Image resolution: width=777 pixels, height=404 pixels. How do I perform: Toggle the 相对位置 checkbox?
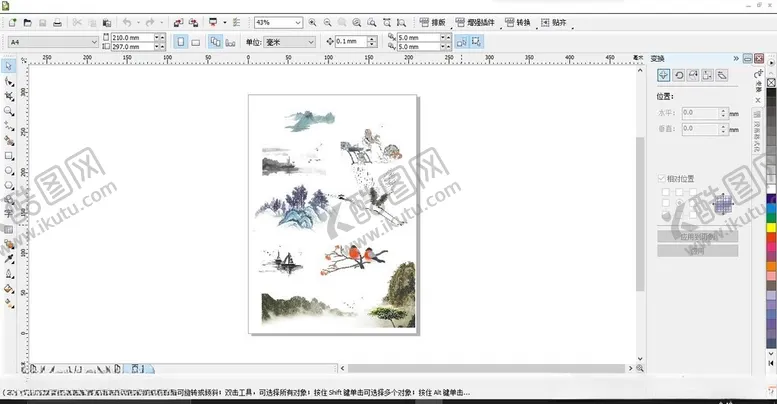(x=661, y=178)
